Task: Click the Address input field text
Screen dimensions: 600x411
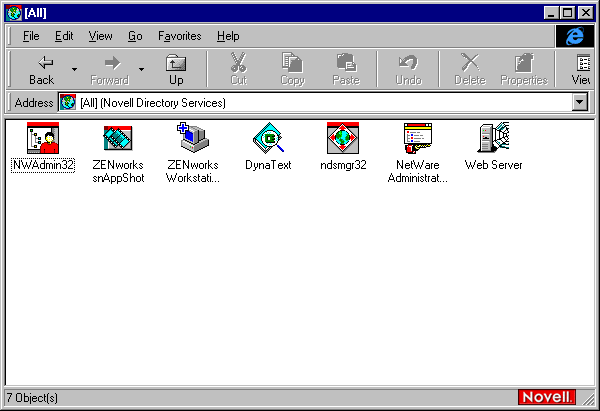Action: click(x=153, y=103)
